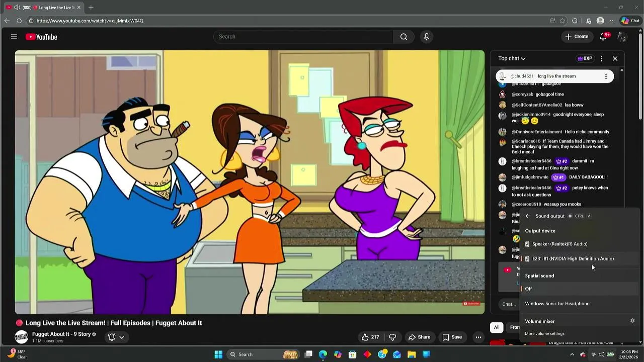Open split screen icon in address bar

click(x=553, y=21)
